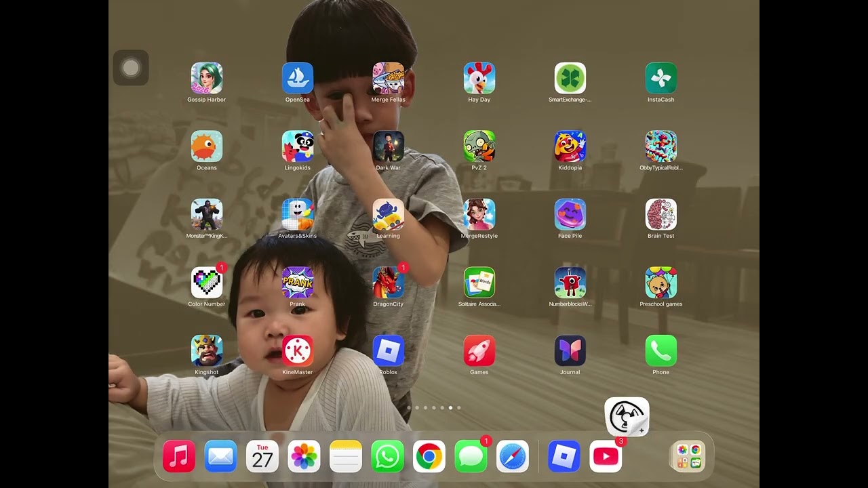The width and height of the screenshot is (868, 488).
Task: Launch the Kiddopia app
Action: (x=570, y=146)
